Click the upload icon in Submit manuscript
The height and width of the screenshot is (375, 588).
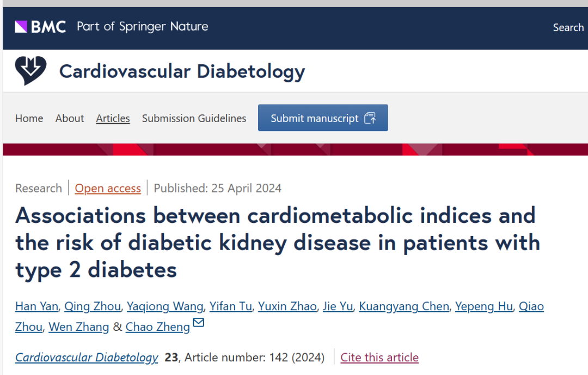coord(370,118)
